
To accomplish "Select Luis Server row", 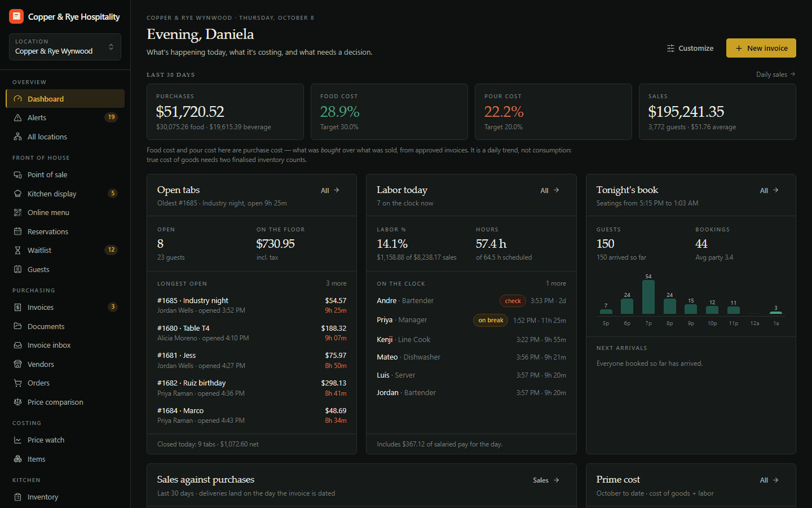I will (471, 375).
